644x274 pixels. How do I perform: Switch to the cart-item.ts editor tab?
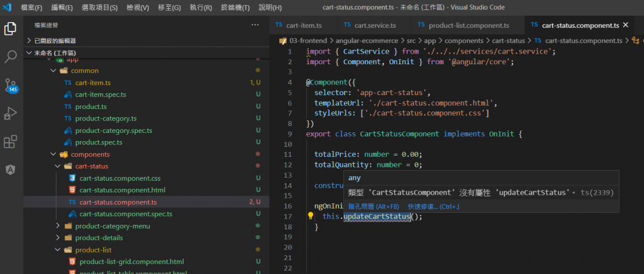click(304, 25)
